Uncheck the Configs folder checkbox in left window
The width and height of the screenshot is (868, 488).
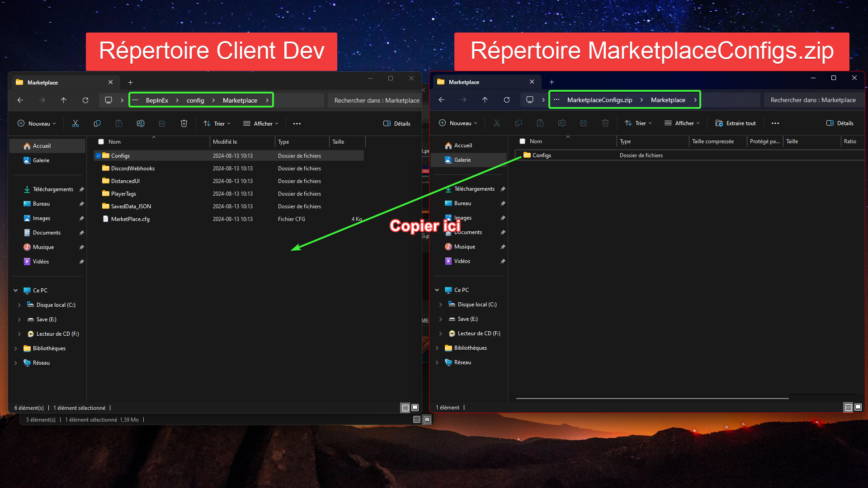click(x=98, y=155)
